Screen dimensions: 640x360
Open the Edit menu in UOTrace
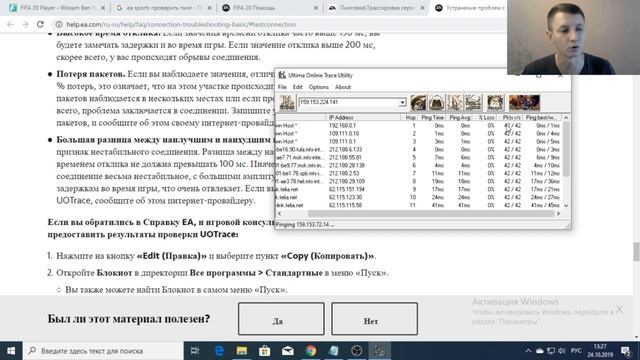(x=298, y=87)
